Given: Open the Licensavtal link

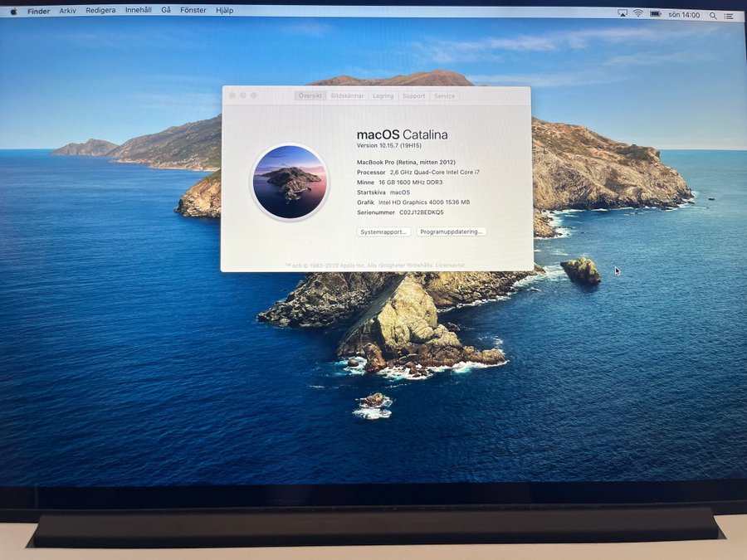Looking at the screenshot, I should tap(450, 265).
